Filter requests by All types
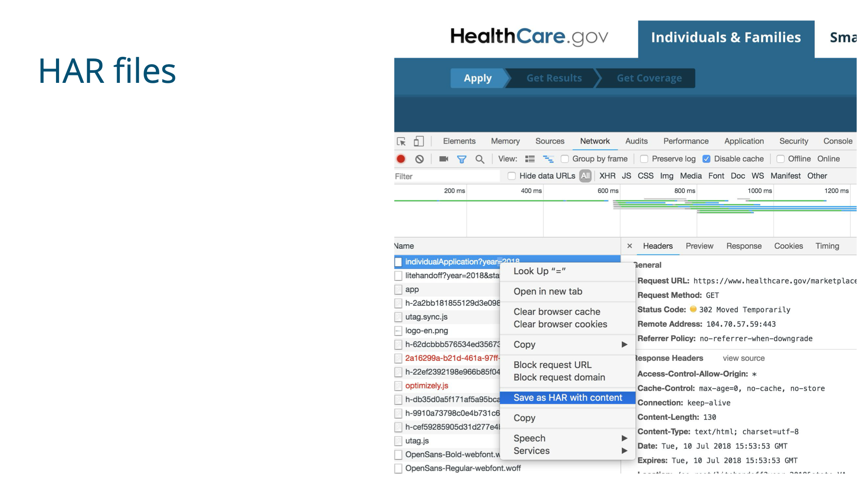The height and width of the screenshot is (488, 868). tap(585, 176)
